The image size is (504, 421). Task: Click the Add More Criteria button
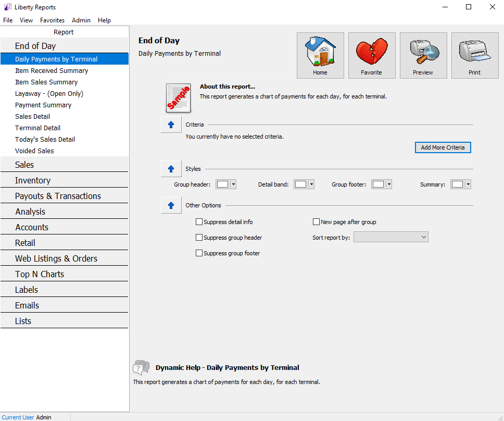[443, 147]
